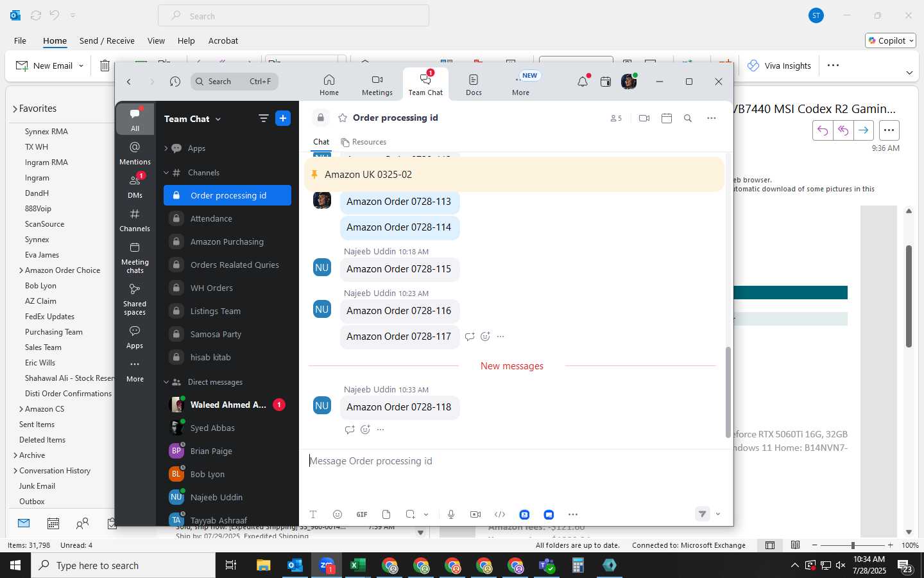This screenshot has width=924, height=578.
Task: Open Waleed Ahmed direct message
Action: pos(227,405)
